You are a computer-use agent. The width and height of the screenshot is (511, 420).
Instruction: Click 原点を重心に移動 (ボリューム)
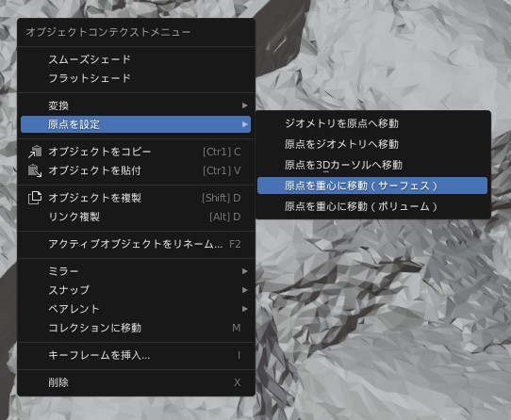(372, 206)
